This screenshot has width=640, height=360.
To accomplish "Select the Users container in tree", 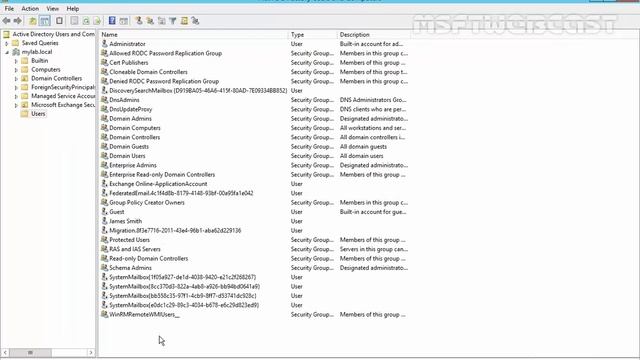I will [38, 114].
